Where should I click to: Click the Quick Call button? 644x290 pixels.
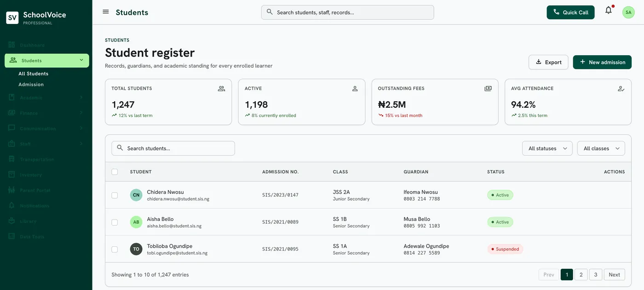coord(570,12)
